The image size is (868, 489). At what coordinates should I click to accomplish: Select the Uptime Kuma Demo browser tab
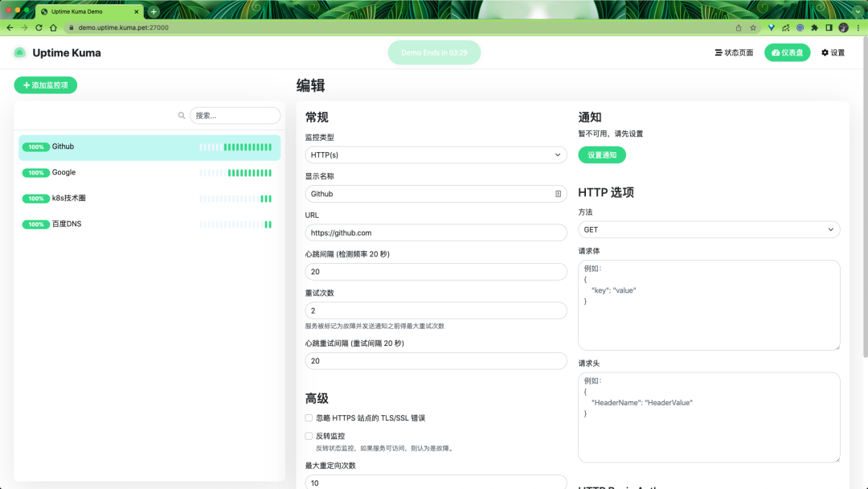pyautogui.click(x=88, y=11)
